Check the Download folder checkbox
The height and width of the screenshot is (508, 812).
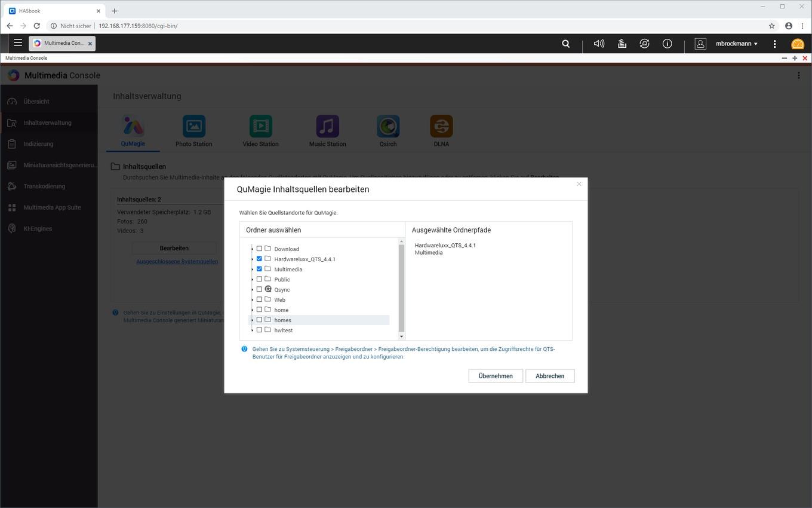tap(259, 249)
